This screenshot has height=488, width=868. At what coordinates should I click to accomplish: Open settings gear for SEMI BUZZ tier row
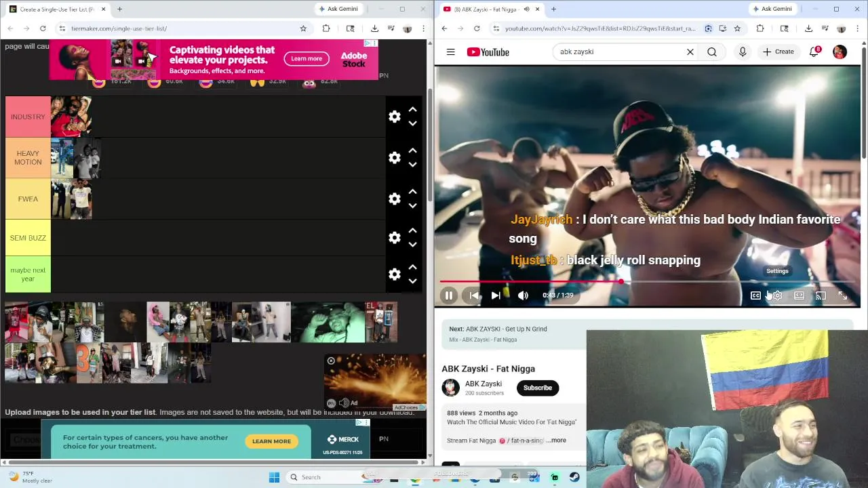395,238
